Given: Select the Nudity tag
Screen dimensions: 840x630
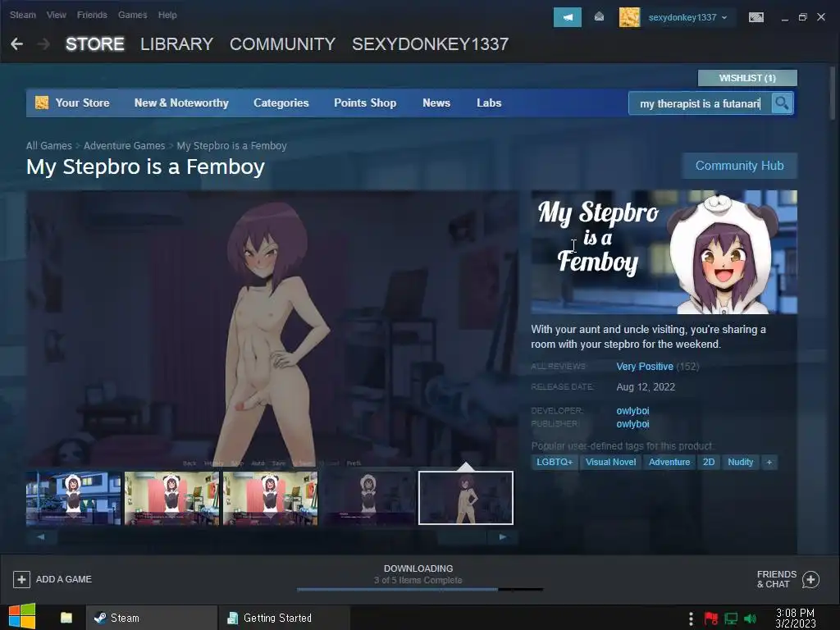Looking at the screenshot, I should coord(741,462).
